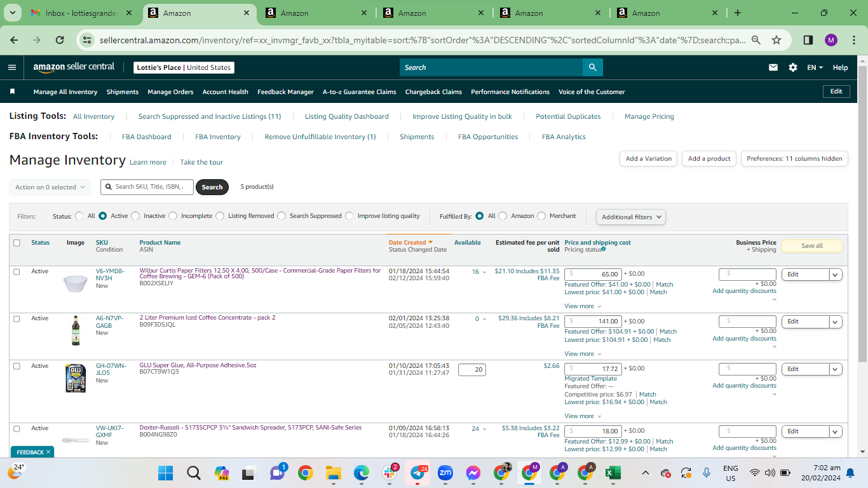
Task: Open the settings gear menu
Action: [793, 67]
